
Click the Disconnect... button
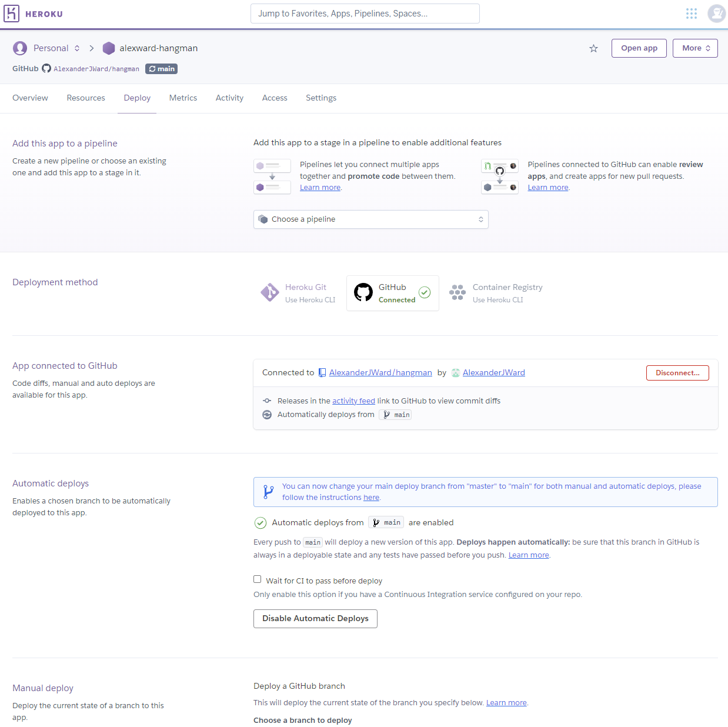677,373
